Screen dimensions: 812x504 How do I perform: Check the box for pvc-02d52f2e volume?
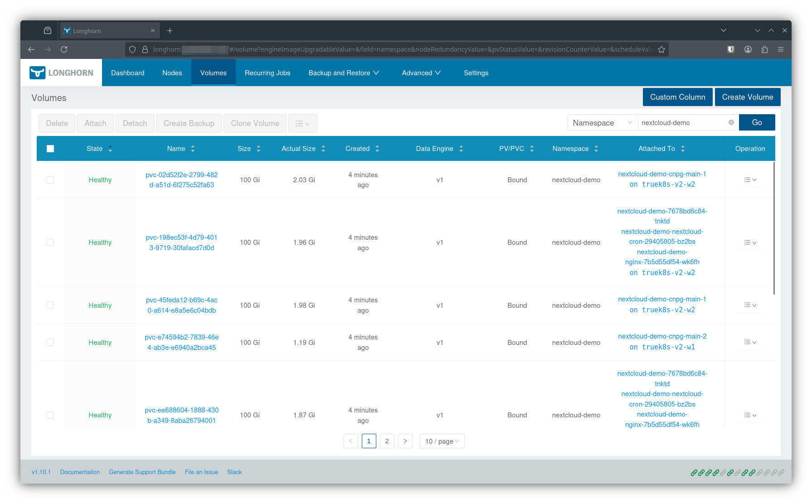tap(50, 180)
